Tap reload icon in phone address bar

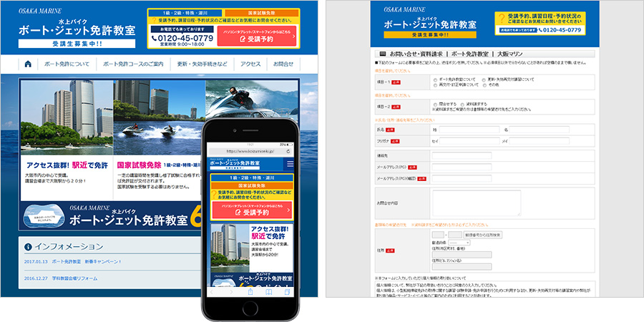pyautogui.click(x=288, y=152)
